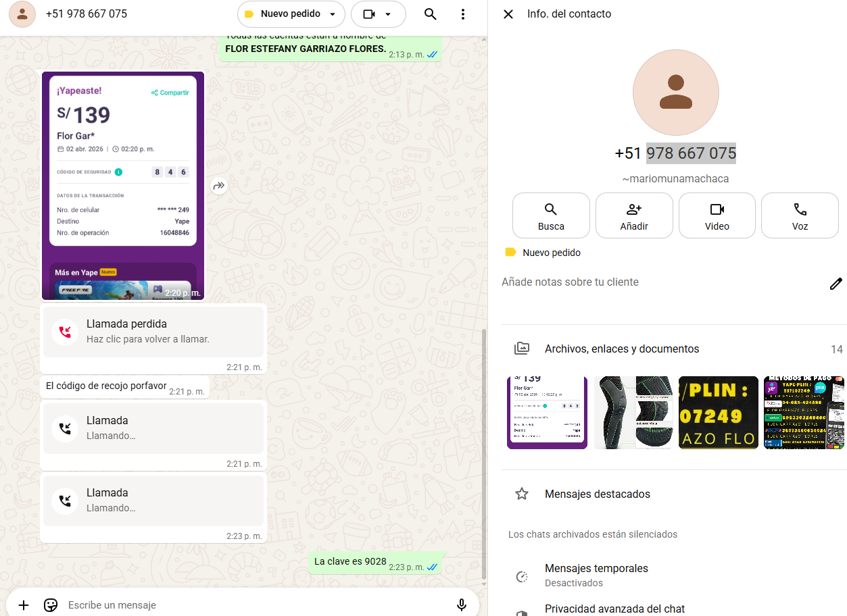Click the forward arrow beside Yape receipt

click(x=218, y=186)
